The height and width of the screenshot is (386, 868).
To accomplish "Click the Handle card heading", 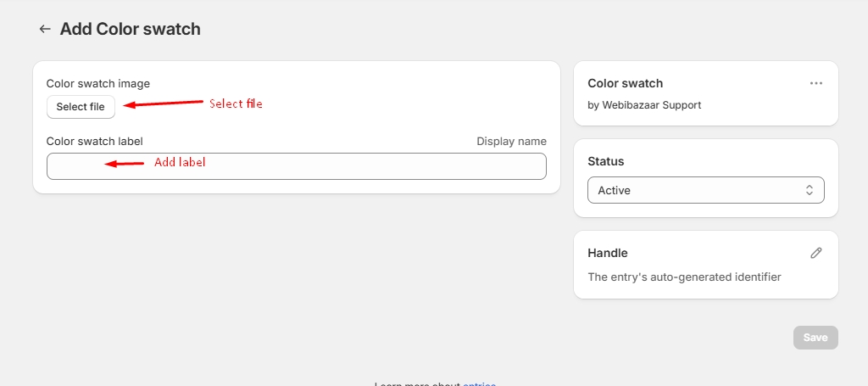I will 607,253.
